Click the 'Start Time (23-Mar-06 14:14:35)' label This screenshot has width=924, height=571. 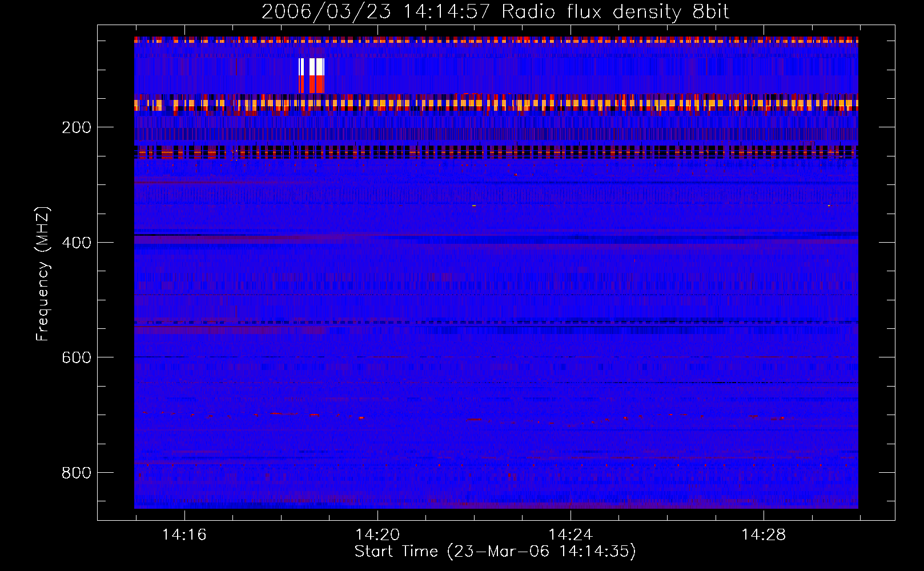[495, 551]
